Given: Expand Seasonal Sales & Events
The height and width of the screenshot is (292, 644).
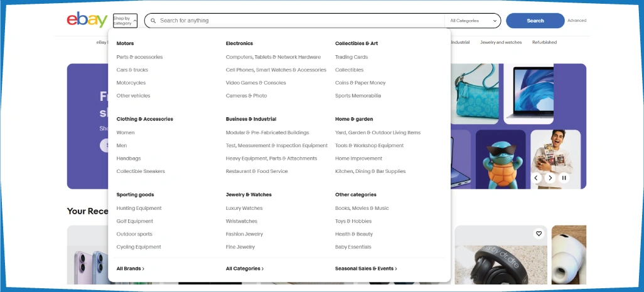Looking at the screenshot, I should (366, 268).
